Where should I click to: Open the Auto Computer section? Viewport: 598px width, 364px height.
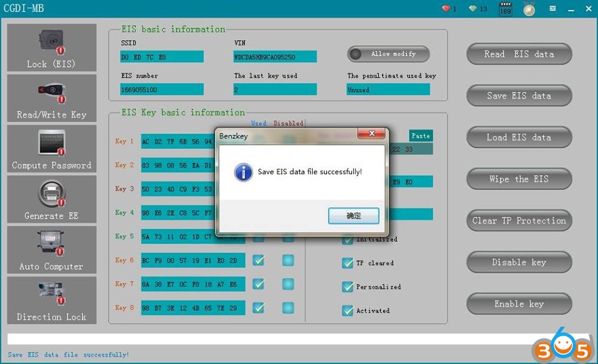(x=52, y=250)
